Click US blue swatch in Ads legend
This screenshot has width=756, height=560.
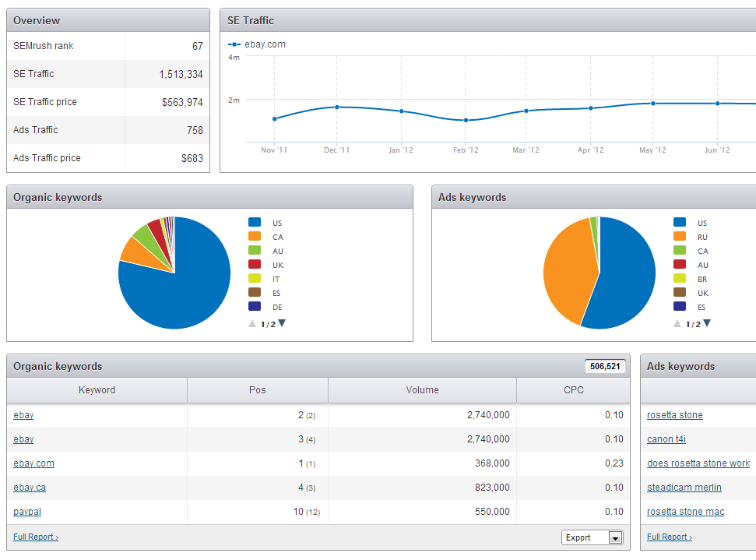click(680, 222)
